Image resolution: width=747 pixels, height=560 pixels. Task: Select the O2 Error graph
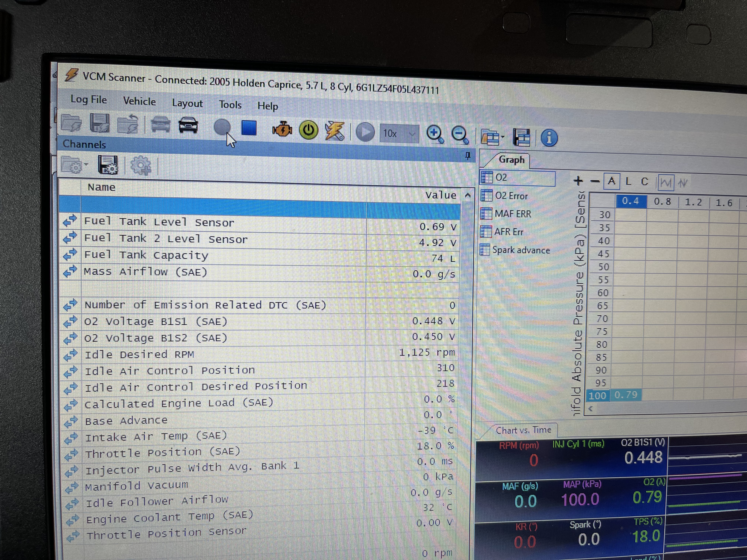pyautogui.click(x=505, y=196)
